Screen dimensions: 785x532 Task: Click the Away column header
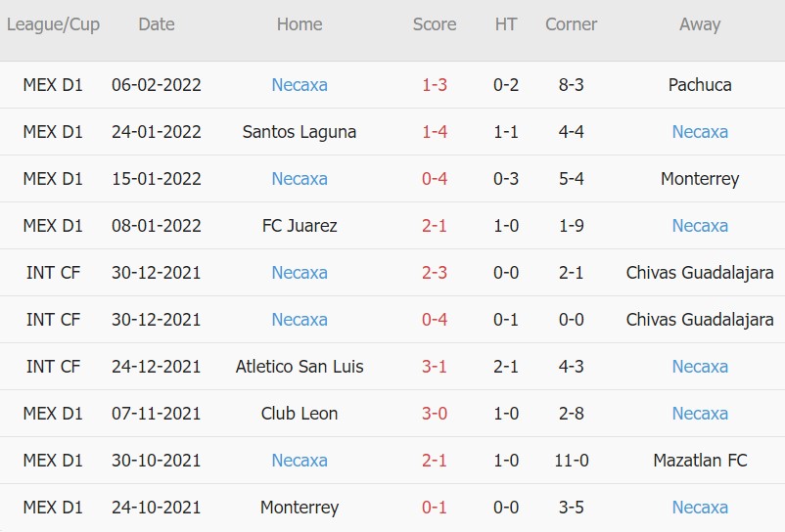[x=700, y=24]
